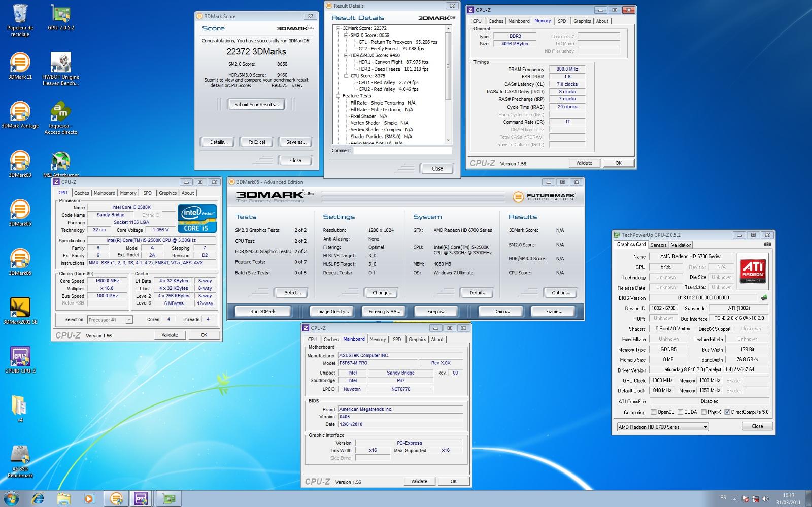Launch CPUID CPU-Z desktop shortcut
This screenshot has width=812, height=507.
tap(20, 360)
